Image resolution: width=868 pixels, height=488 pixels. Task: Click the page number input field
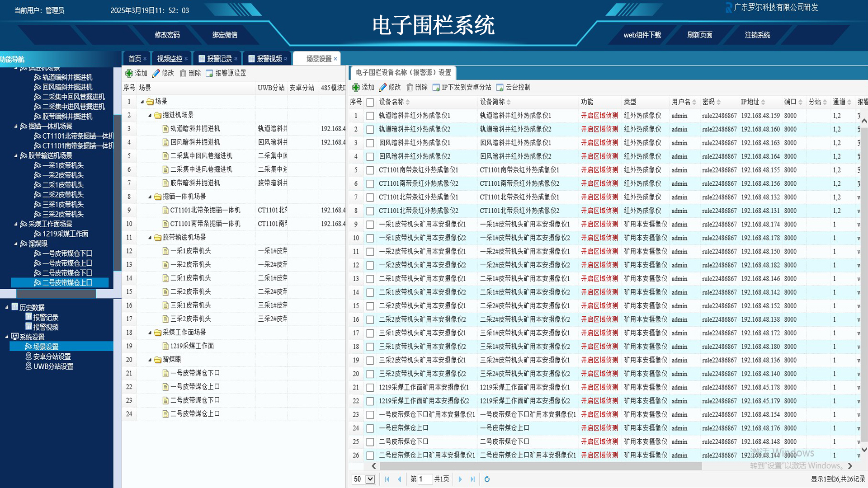click(x=425, y=479)
